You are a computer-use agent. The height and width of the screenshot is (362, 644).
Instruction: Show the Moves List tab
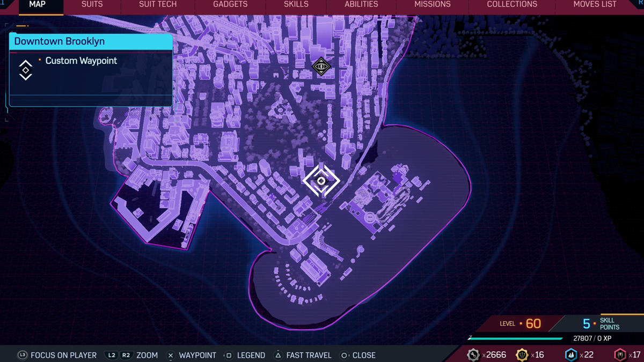tap(595, 5)
